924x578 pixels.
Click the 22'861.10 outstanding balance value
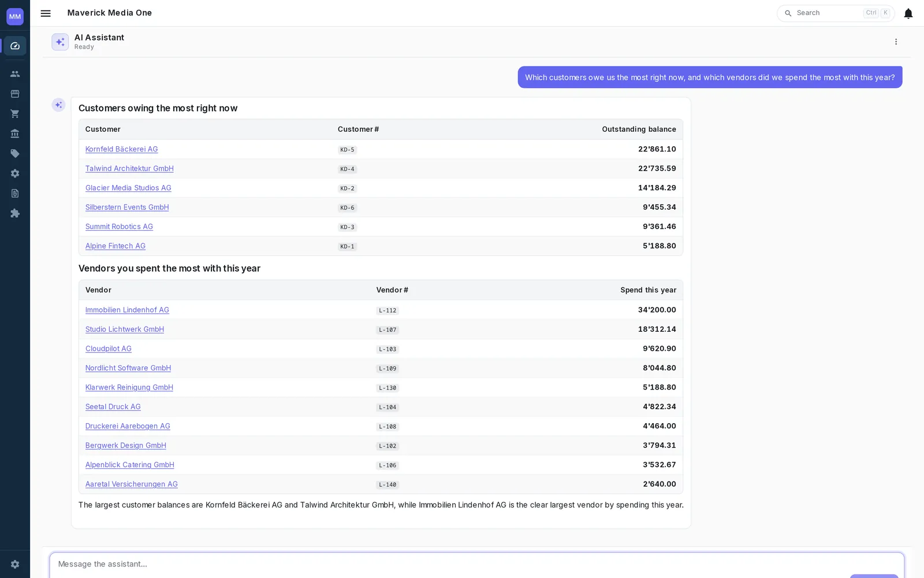(x=657, y=149)
